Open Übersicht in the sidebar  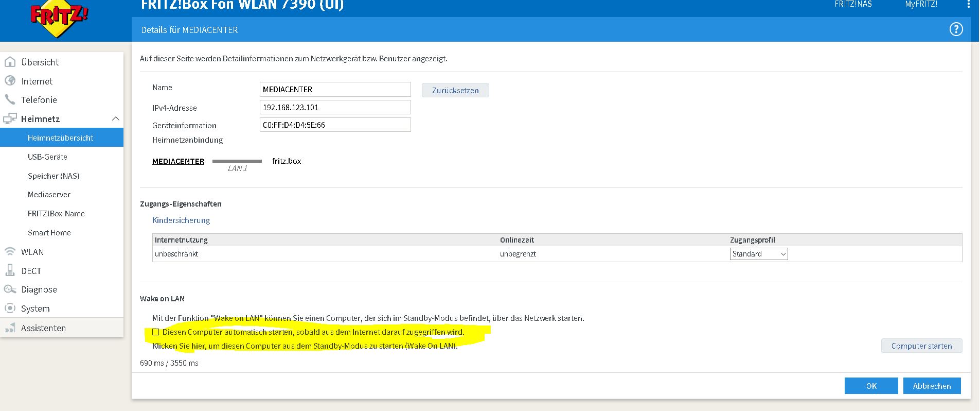pyautogui.click(x=40, y=62)
